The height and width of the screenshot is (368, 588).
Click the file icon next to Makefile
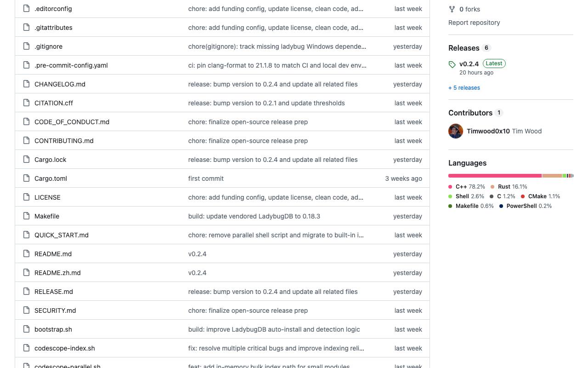coord(27,216)
